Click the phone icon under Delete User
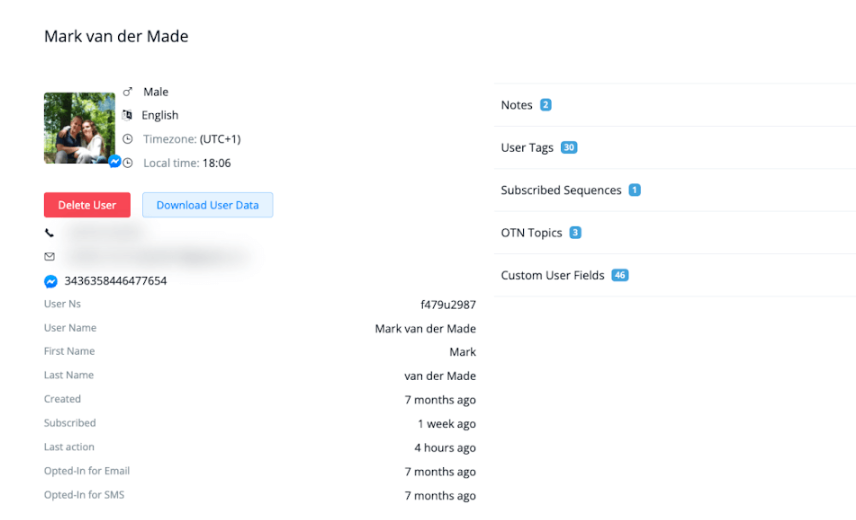Image resolution: width=856 pixels, height=520 pixels. tap(50, 233)
